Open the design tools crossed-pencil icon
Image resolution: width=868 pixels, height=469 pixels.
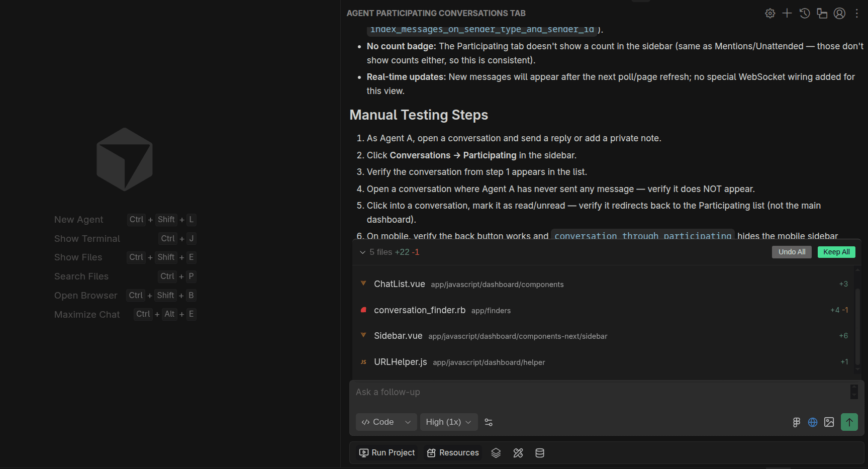coord(518,453)
